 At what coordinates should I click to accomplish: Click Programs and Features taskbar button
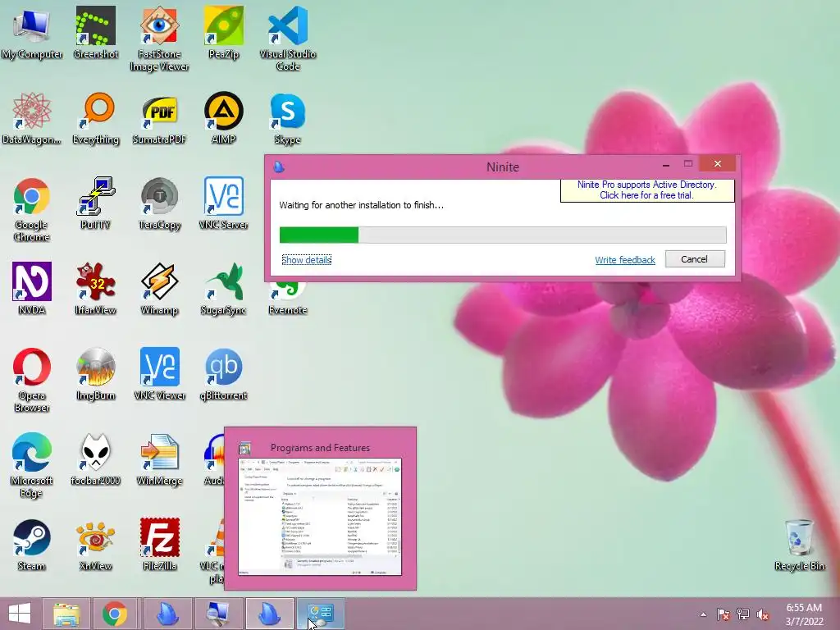click(321, 614)
